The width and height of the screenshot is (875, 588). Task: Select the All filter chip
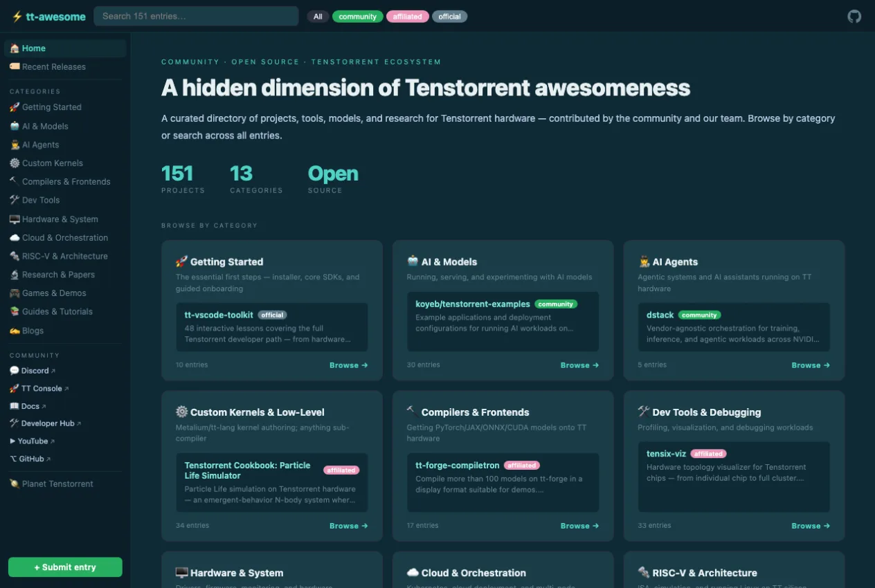tap(318, 17)
